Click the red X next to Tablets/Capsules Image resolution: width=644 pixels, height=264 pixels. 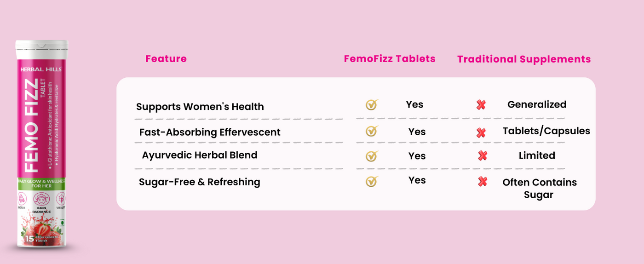pyautogui.click(x=481, y=133)
